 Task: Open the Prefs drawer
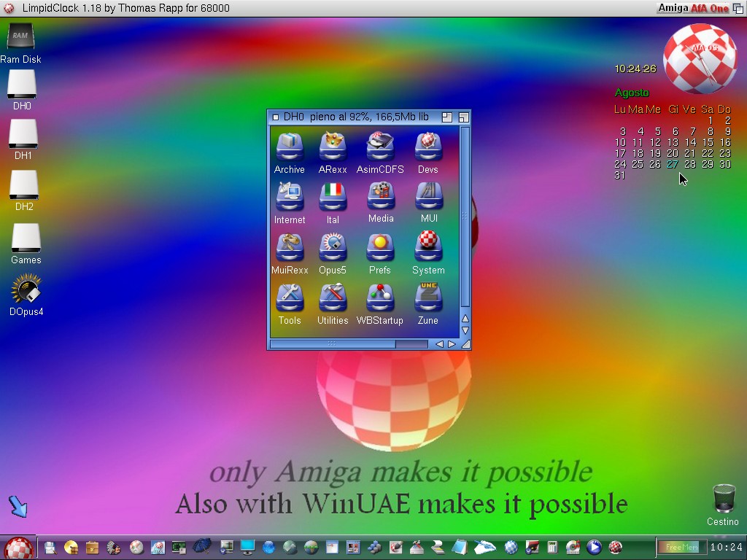tap(380, 249)
